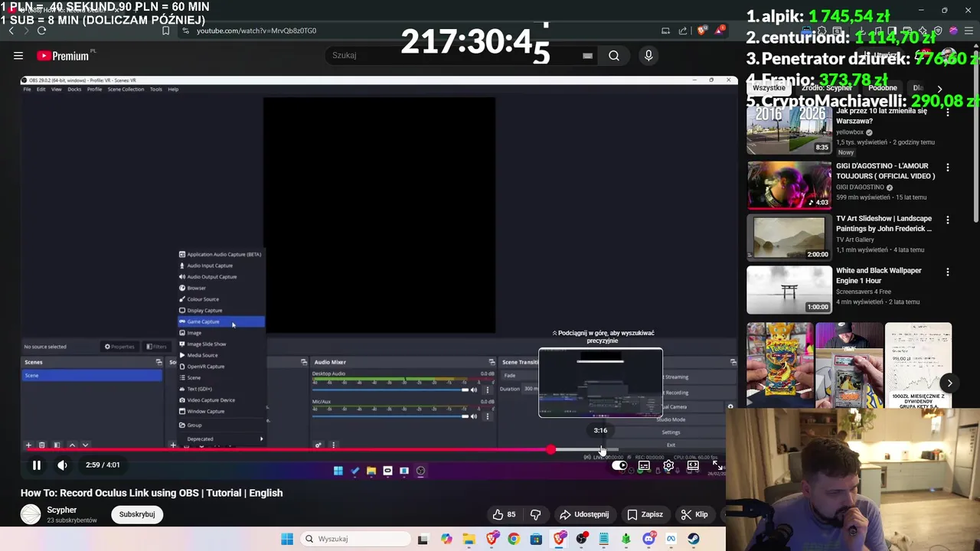Open Task View from the taskbar
Viewport: 980px width, 551px height.
(423, 539)
